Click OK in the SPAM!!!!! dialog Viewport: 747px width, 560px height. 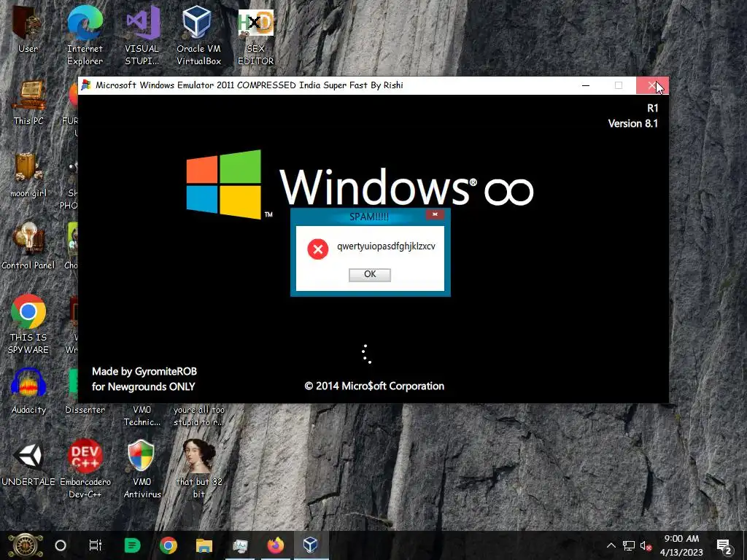point(370,275)
